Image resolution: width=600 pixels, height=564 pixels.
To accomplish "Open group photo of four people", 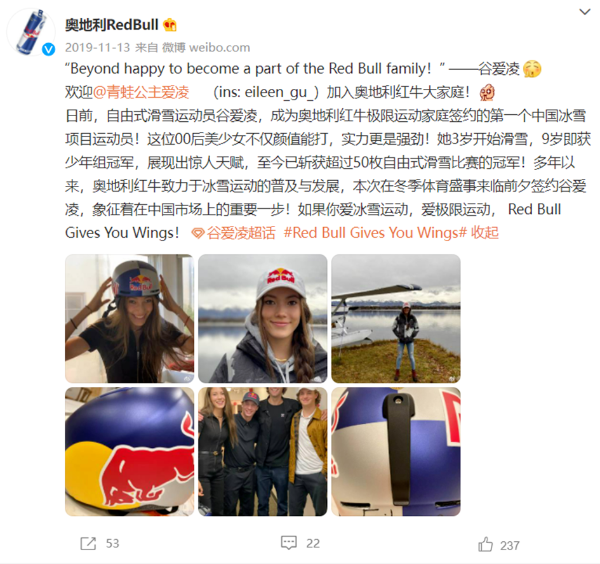I will (x=262, y=452).
